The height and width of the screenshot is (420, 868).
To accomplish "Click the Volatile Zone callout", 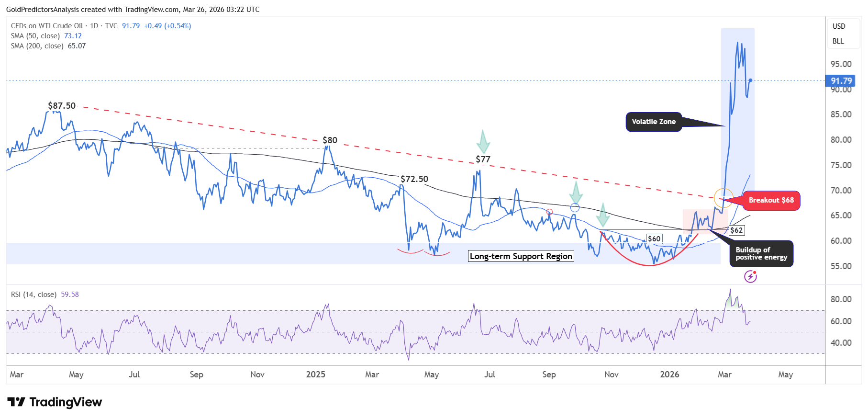I will coord(654,122).
